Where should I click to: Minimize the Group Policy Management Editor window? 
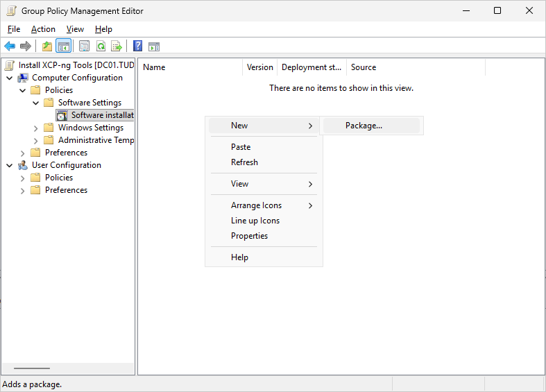[466, 11]
